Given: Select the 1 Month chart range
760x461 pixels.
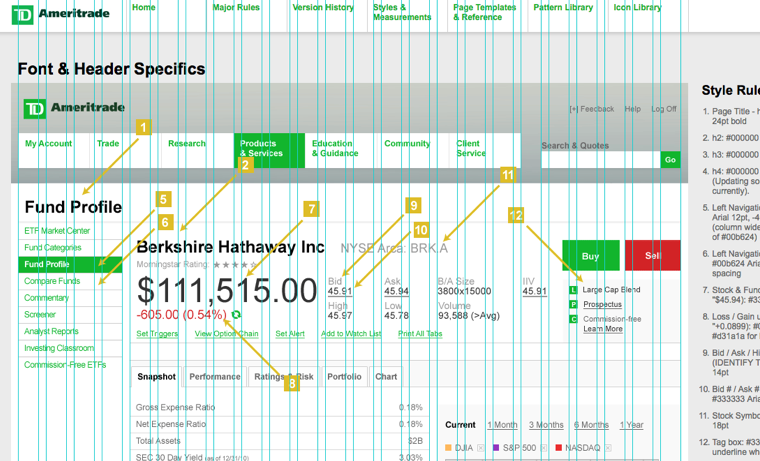Looking at the screenshot, I should coord(503,425).
